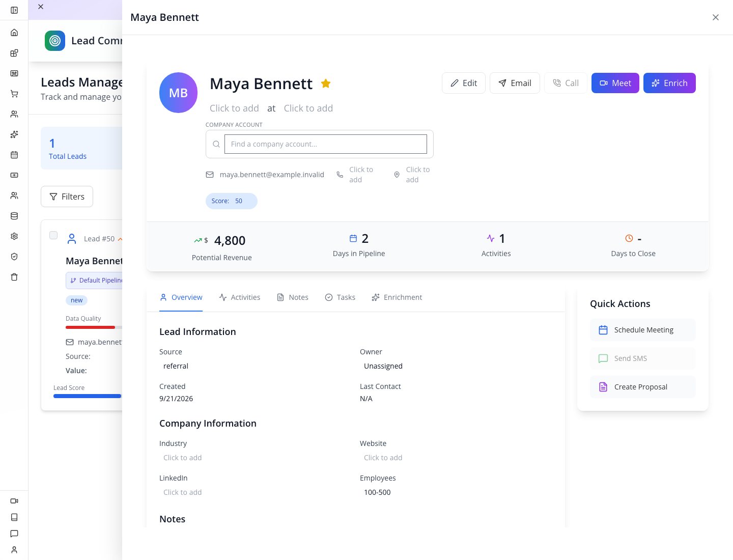Open the Notes tab
Viewport: 733px width, 560px height.
click(x=293, y=297)
